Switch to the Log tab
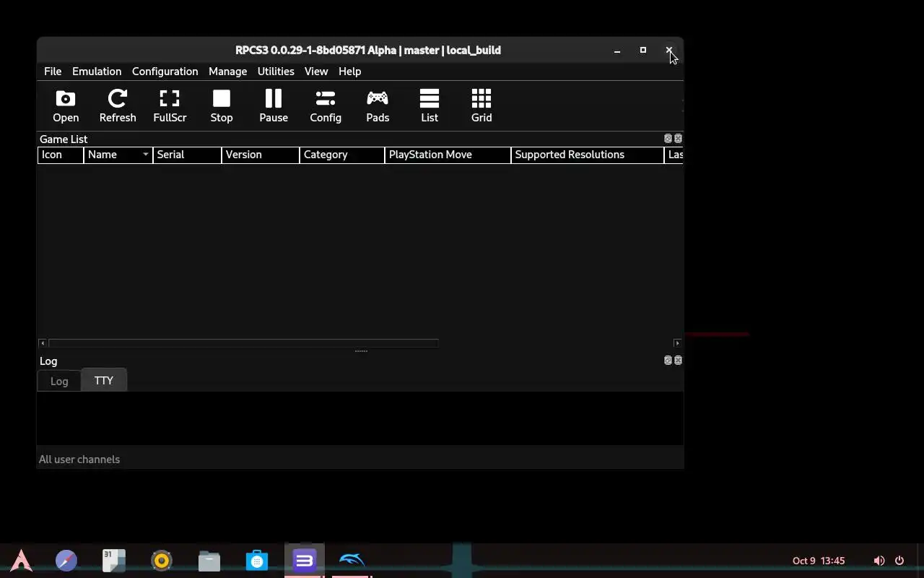The height and width of the screenshot is (578, 924). [x=59, y=381]
